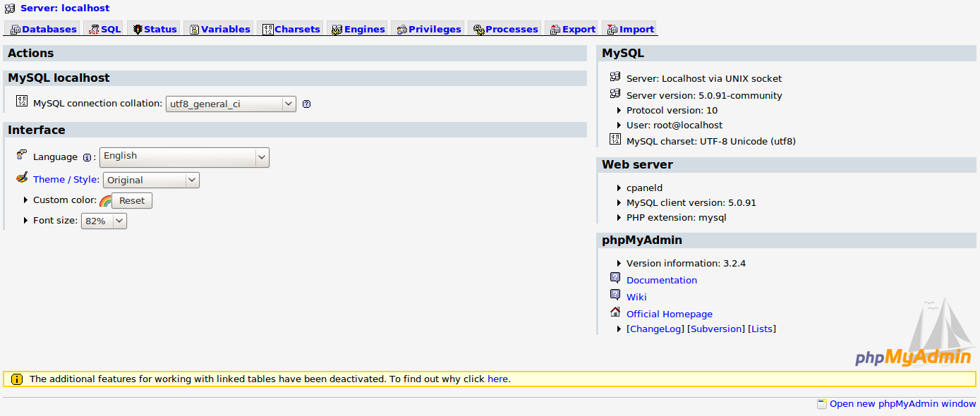Click the new window icon at bottom right
Screen dimensions: 980x416
pos(821,404)
